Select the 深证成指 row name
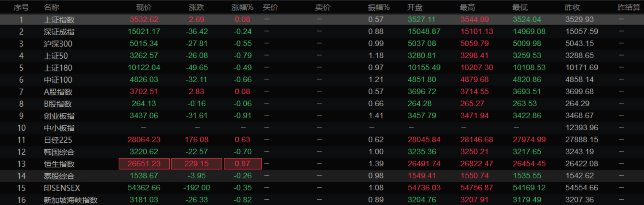Viewport: 644px width, 205px height. (x=59, y=32)
